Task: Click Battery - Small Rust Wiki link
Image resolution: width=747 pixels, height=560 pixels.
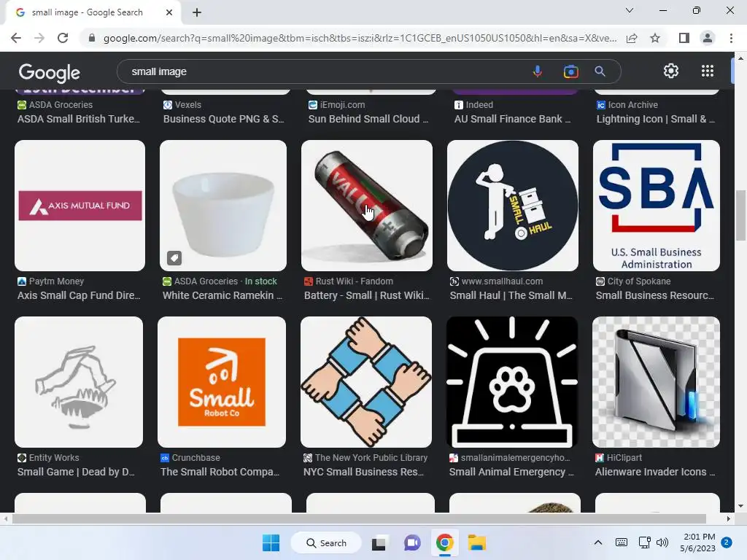Action: tap(367, 296)
